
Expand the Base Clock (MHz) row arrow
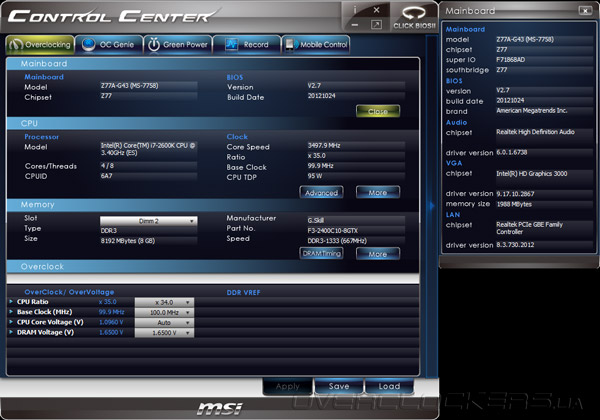click(x=11, y=312)
